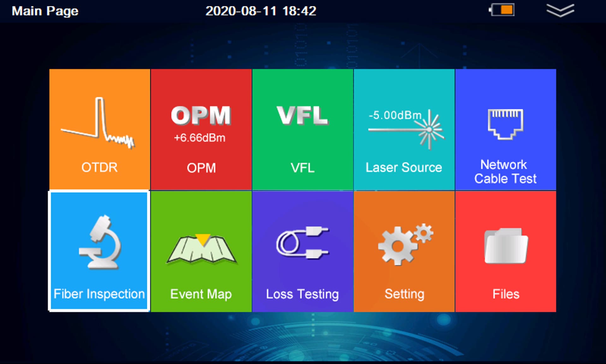Select the Fiber Inspection microscope tile
The width and height of the screenshot is (606, 364).
pos(99,251)
